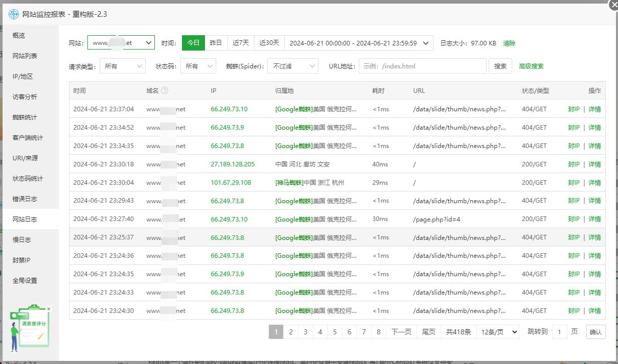Click the 时间 column header

tap(79, 90)
